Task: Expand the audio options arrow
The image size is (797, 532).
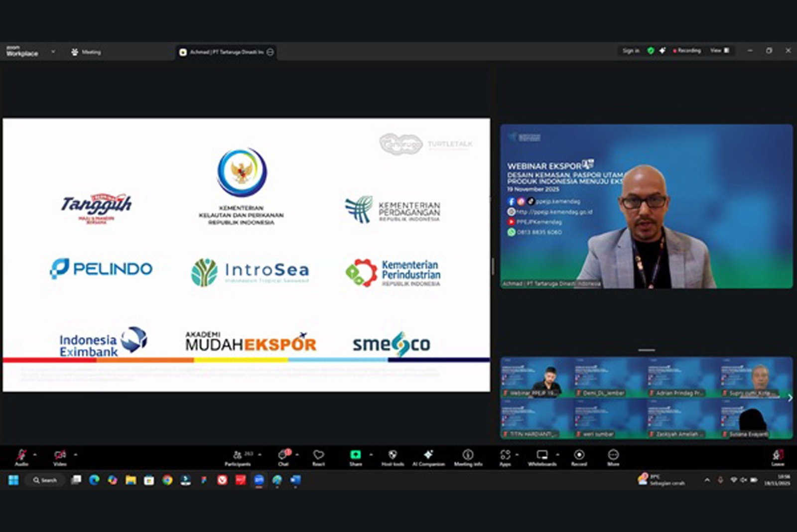Action: click(x=35, y=454)
